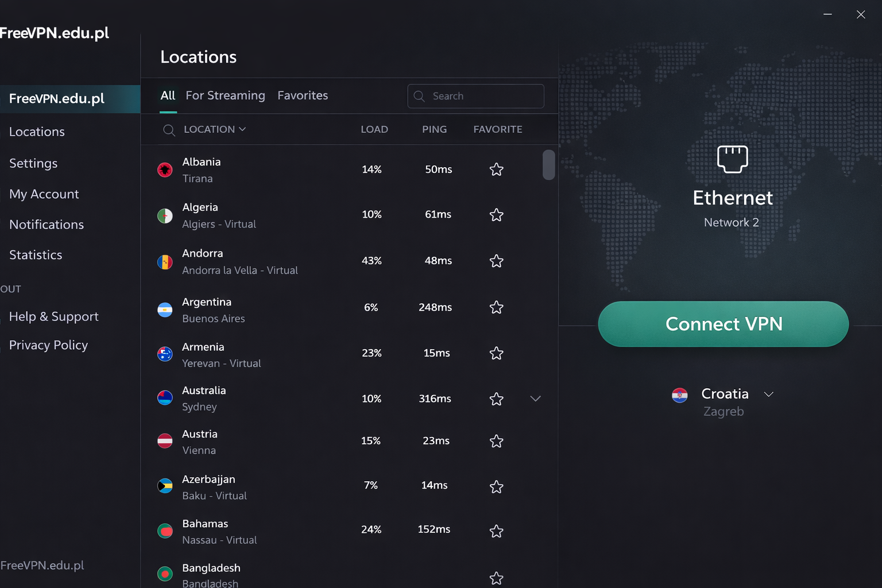Image resolution: width=882 pixels, height=588 pixels.
Task: Click the Zagreb city label
Action: [x=724, y=412]
